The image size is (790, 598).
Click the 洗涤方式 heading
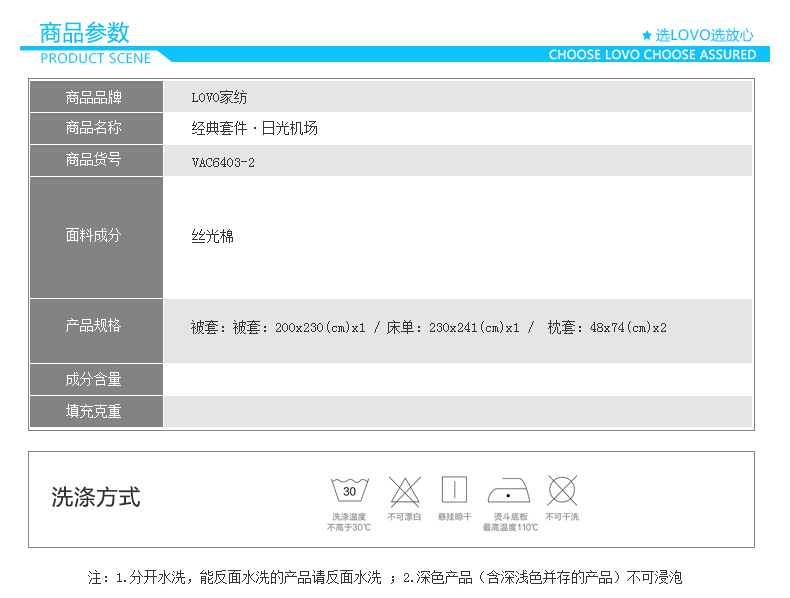coord(96,497)
